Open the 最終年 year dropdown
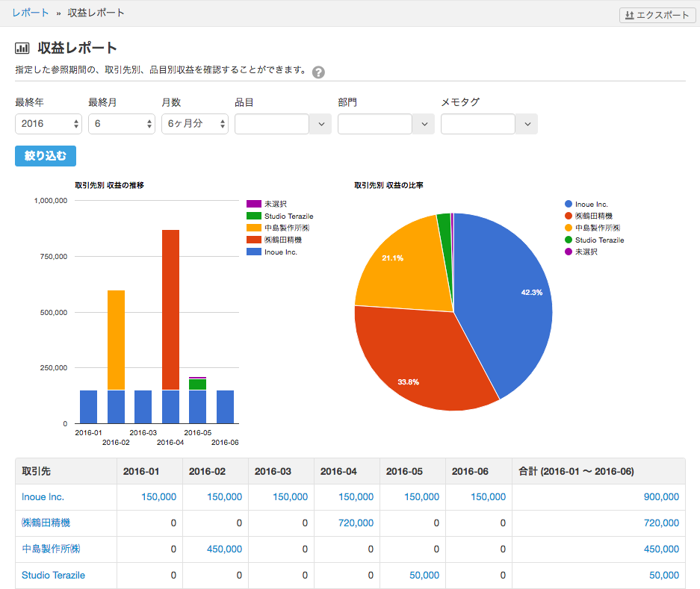This screenshot has width=700, height=589. click(48, 124)
